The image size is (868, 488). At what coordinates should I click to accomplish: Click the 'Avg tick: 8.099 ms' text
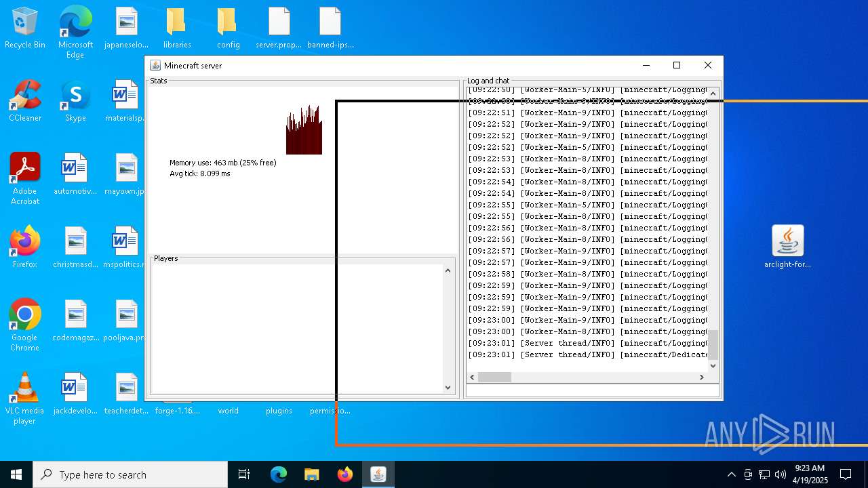point(199,174)
